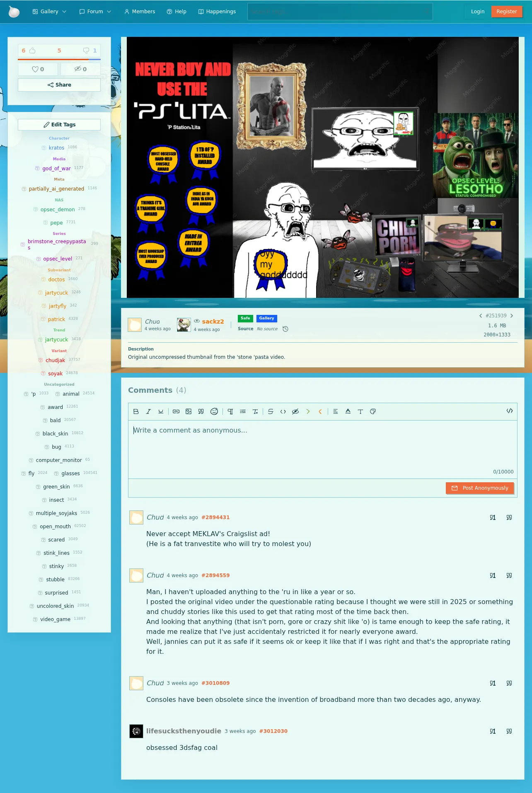Share this post
Image resolution: width=532 pixels, height=793 pixels.
59,85
